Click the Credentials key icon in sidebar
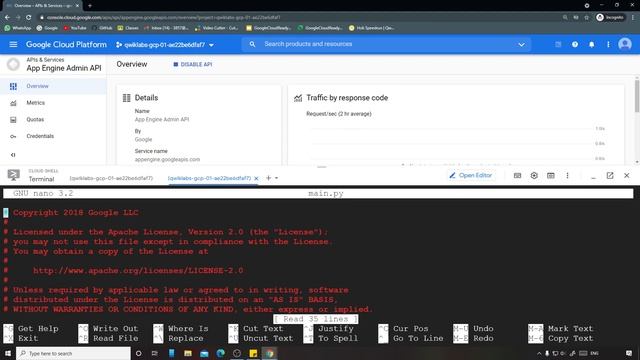This screenshot has width=640, height=360. (x=13, y=136)
